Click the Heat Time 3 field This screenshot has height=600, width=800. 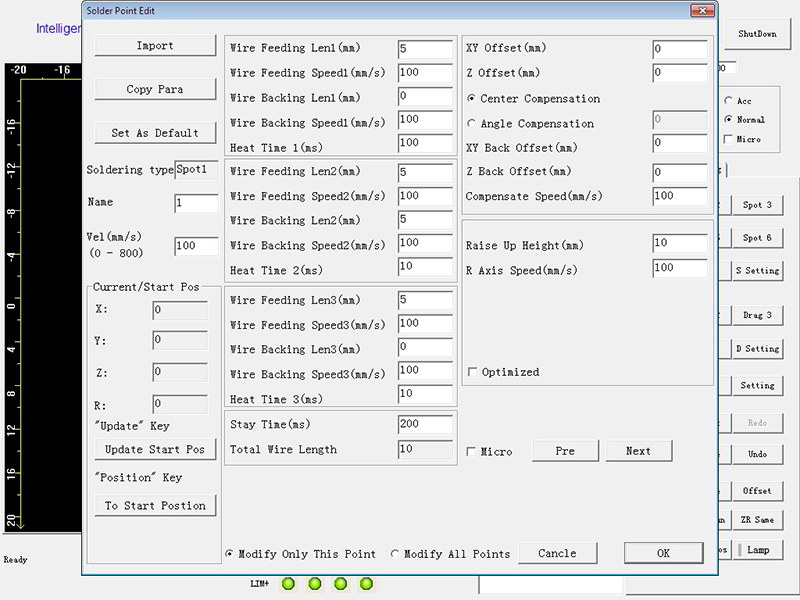coord(425,394)
